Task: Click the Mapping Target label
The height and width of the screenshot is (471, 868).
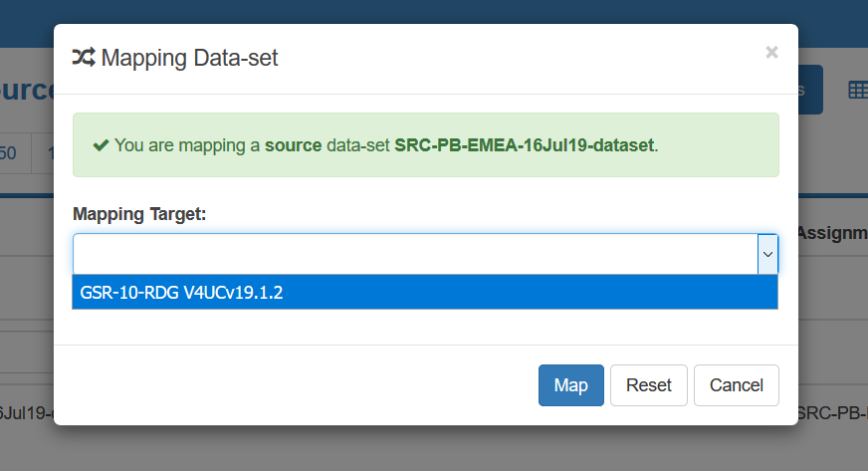Action: [138, 214]
